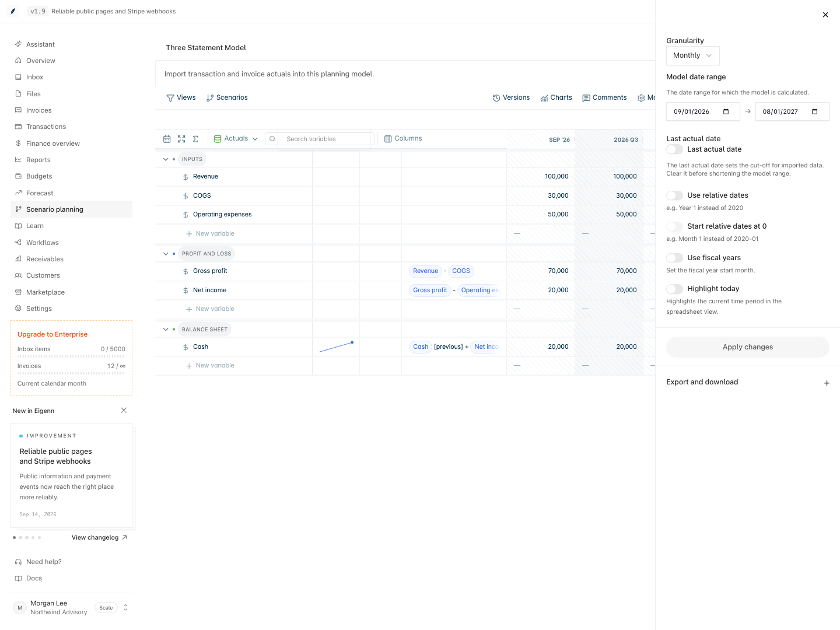Add New variable under Operating expenses

click(x=210, y=234)
